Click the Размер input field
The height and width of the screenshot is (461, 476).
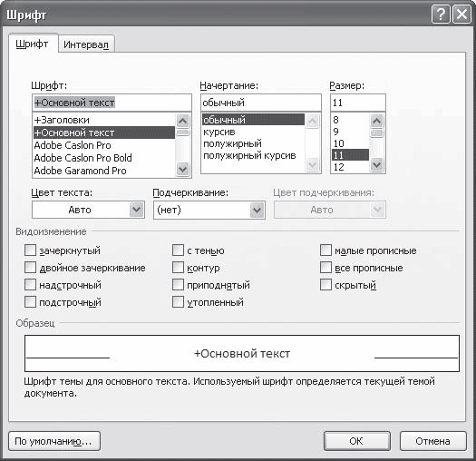tap(358, 103)
